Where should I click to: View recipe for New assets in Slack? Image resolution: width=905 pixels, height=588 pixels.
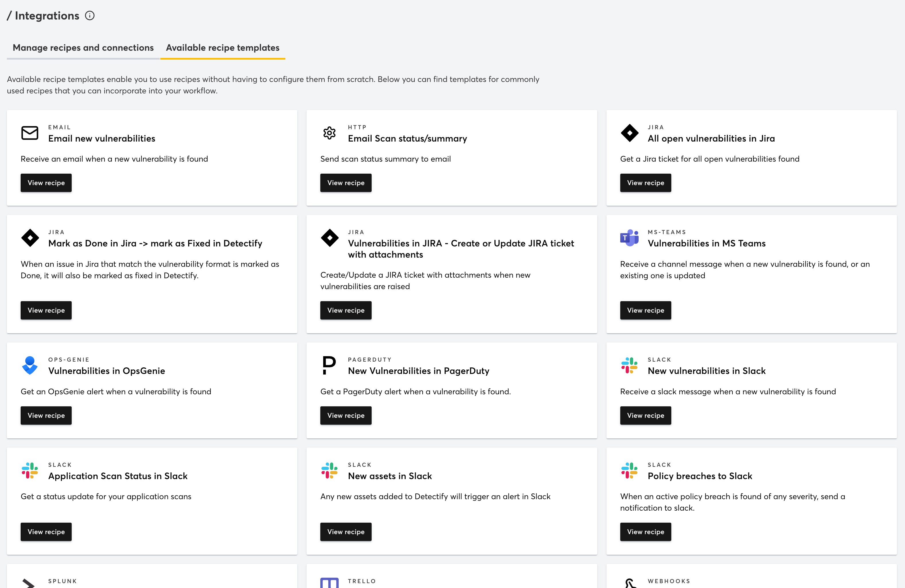pyautogui.click(x=346, y=532)
